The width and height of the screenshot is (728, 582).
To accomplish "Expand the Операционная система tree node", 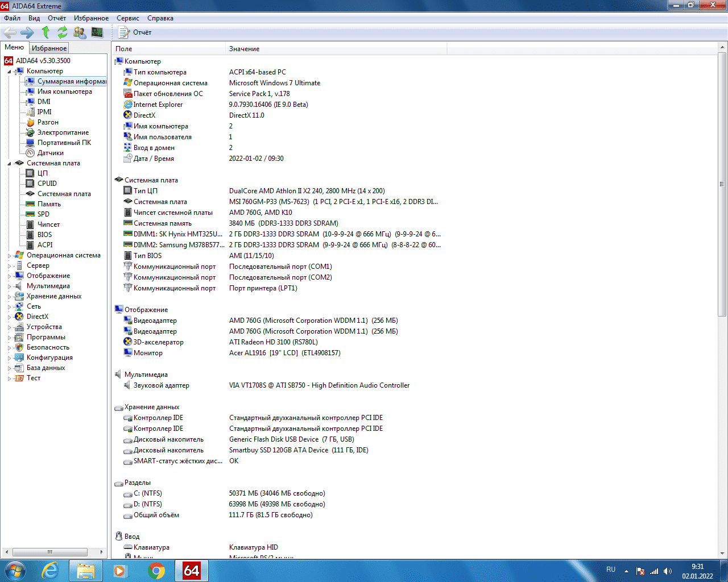I will [x=9, y=256].
